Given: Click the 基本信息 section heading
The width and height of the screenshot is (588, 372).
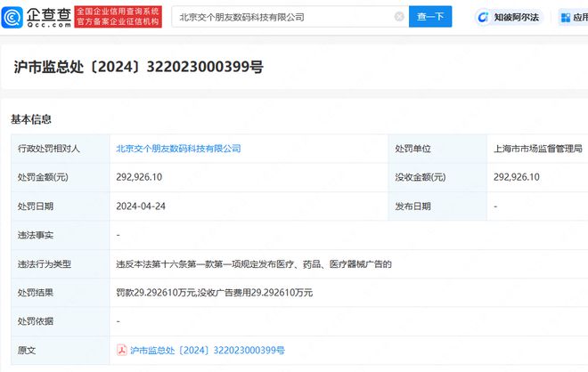Looking at the screenshot, I should (x=31, y=119).
